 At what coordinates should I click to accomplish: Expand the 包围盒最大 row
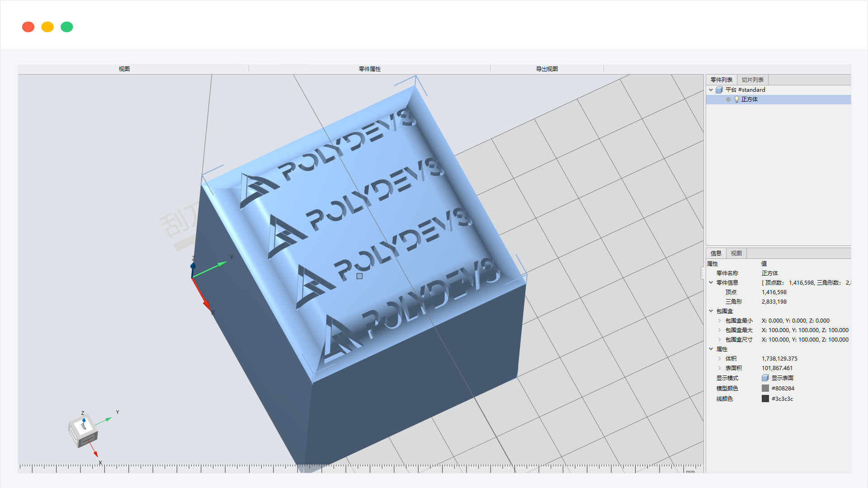[720, 330]
